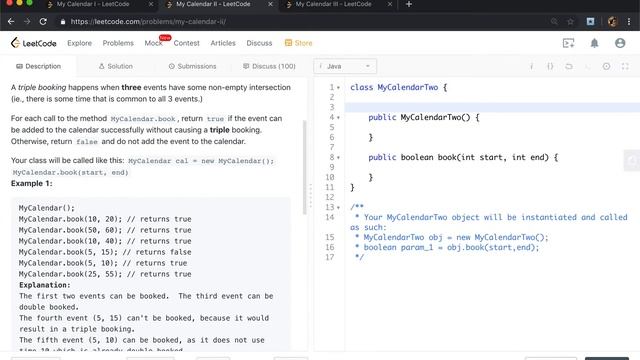Open the Solution tab

pyautogui.click(x=116, y=66)
